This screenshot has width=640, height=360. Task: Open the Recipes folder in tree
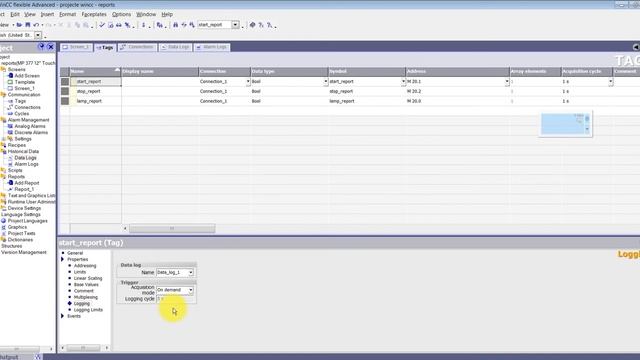[x=17, y=145]
